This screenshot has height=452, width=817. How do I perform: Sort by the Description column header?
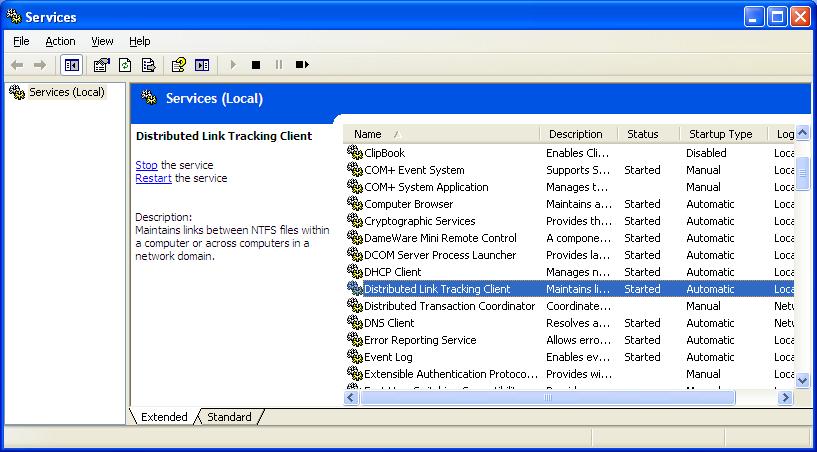[x=578, y=134]
